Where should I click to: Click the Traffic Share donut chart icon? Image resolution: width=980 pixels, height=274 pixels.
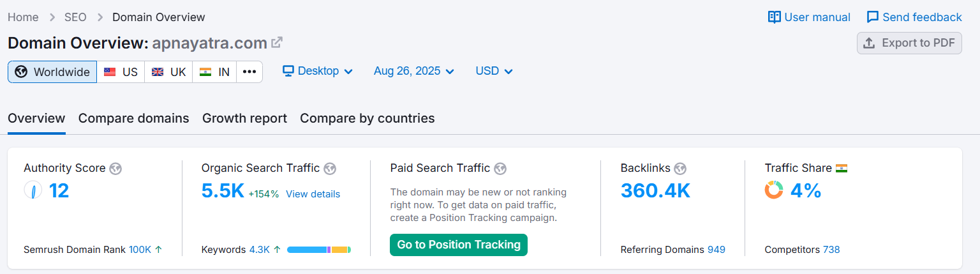click(x=774, y=190)
